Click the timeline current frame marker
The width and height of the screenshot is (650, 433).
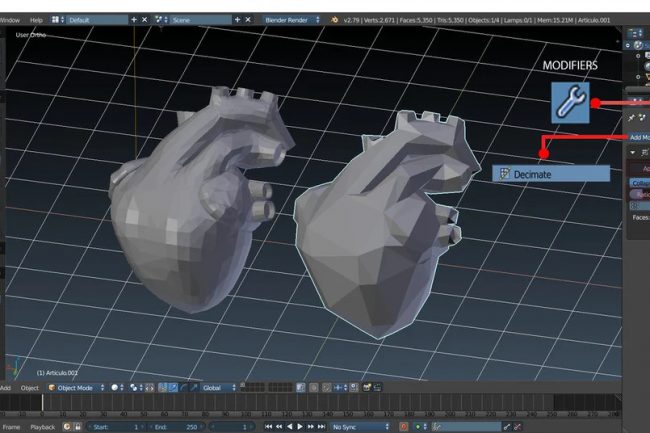[42, 403]
